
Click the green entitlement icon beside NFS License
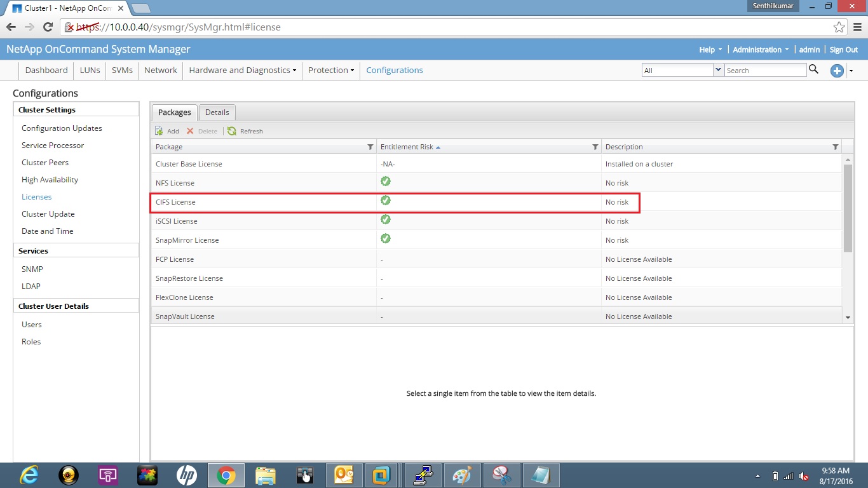[x=385, y=183]
